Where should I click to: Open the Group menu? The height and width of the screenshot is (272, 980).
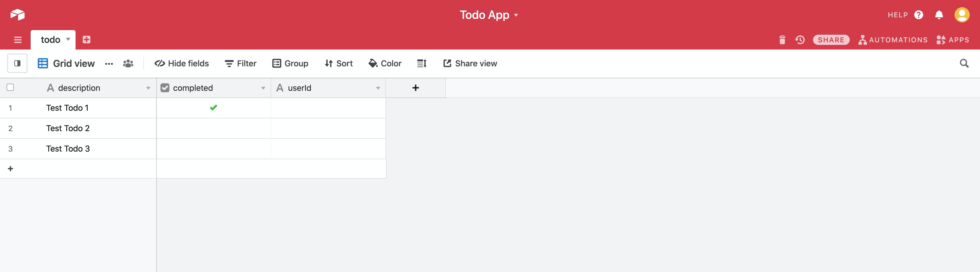[290, 64]
